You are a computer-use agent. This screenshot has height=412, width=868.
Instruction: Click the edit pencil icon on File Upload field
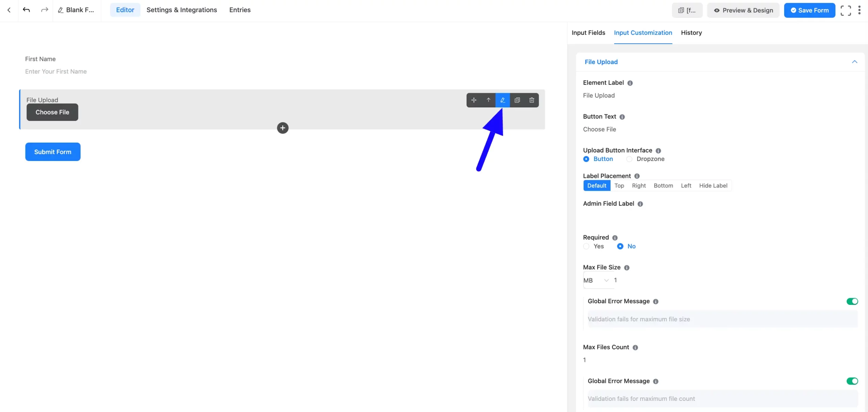[502, 100]
